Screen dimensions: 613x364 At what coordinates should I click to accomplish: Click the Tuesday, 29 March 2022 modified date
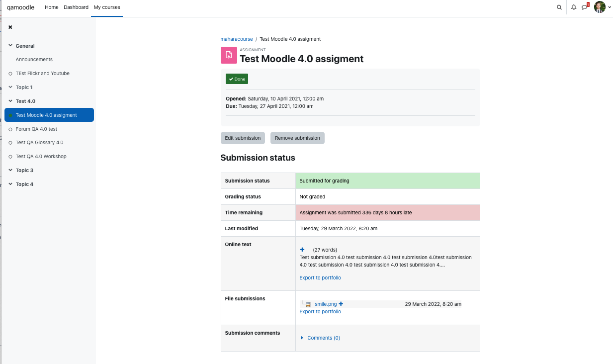tap(338, 229)
